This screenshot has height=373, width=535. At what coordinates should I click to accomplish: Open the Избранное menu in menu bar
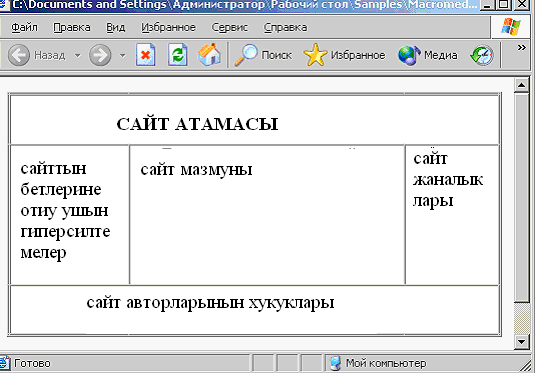click(x=169, y=27)
